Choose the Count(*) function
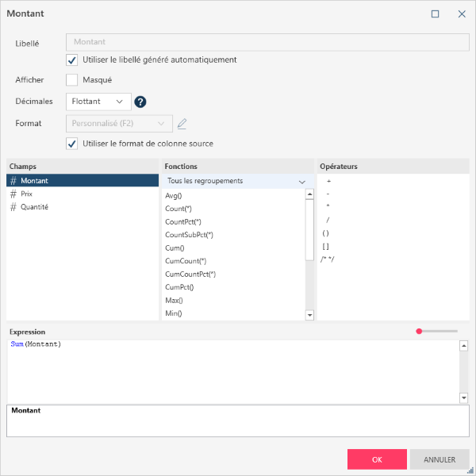Screen dimensions: 476x476 (179, 209)
